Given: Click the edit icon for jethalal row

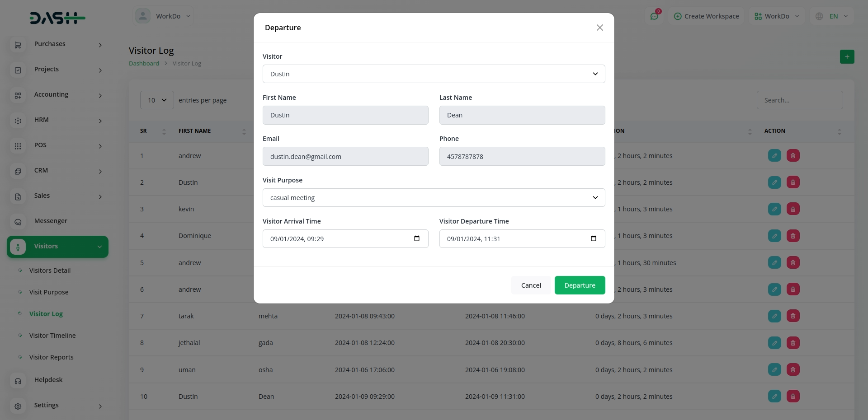Looking at the screenshot, I should 774,343.
